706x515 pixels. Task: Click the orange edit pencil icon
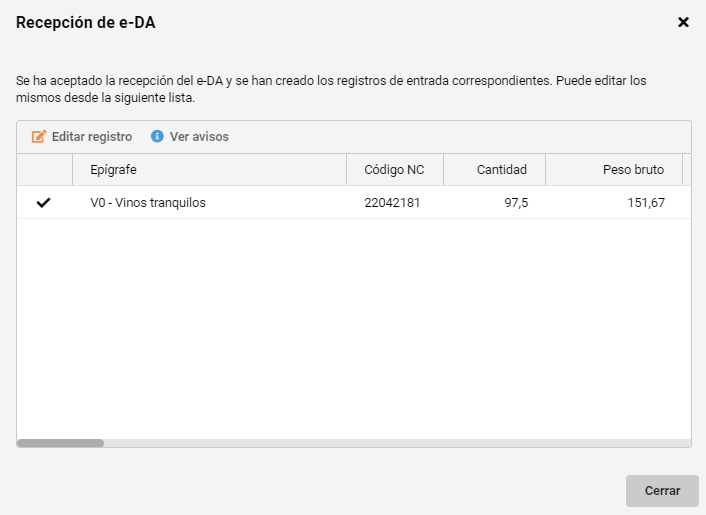(39, 136)
